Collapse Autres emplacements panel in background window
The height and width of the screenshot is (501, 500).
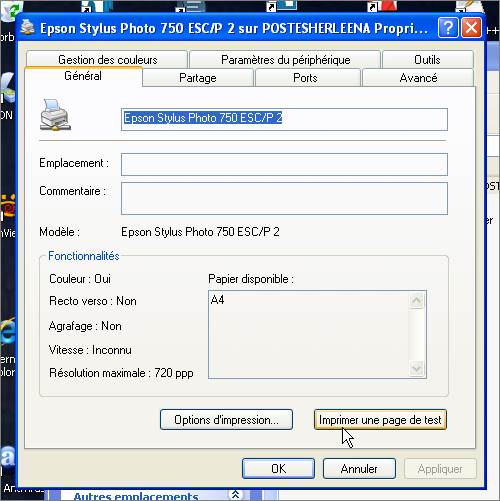click(x=236, y=494)
